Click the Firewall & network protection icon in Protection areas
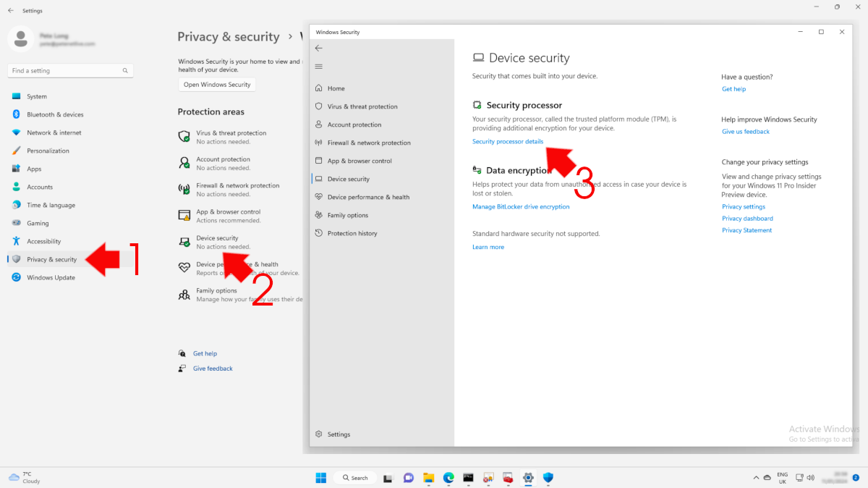 (184, 189)
